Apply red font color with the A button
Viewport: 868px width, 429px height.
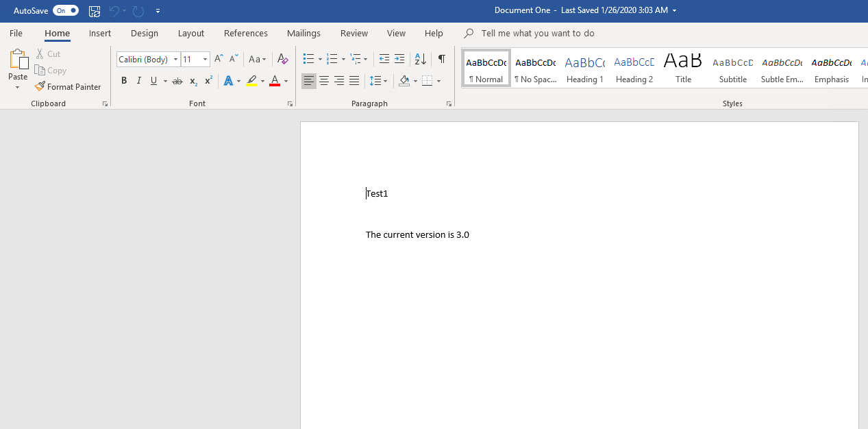tap(275, 81)
